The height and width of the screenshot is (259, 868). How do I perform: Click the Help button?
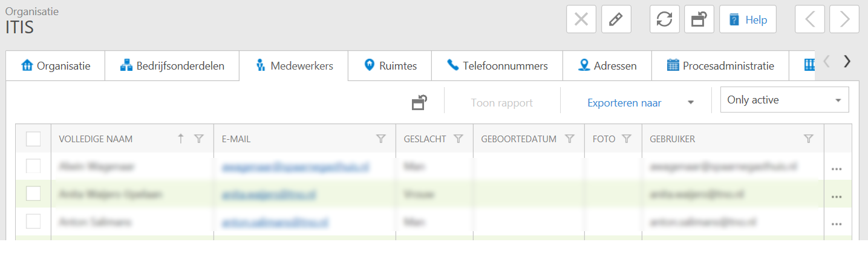[x=748, y=19]
